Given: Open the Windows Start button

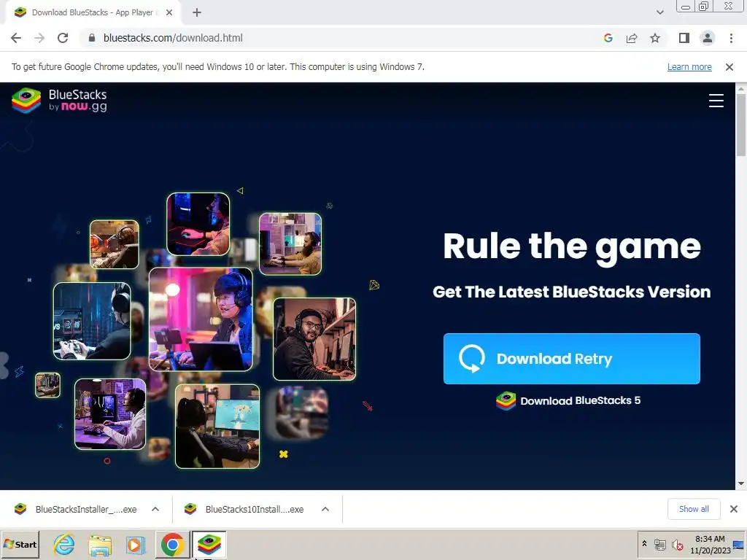Looking at the screenshot, I should [20, 544].
